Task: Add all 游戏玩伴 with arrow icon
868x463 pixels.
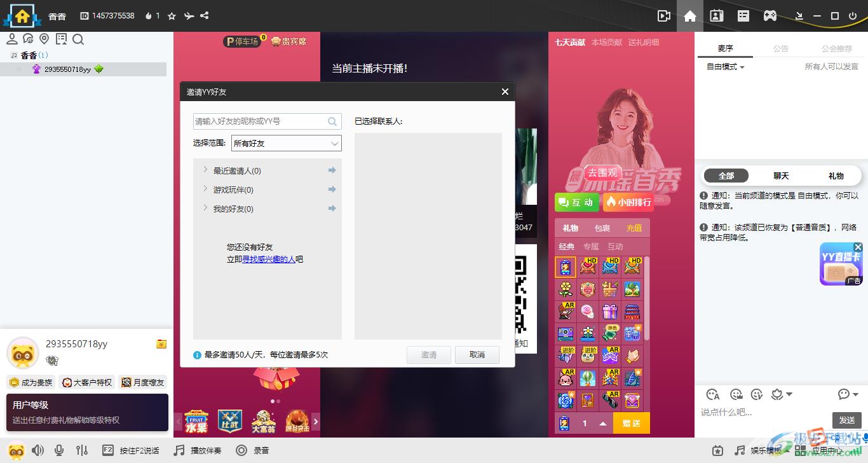Action: coord(332,190)
